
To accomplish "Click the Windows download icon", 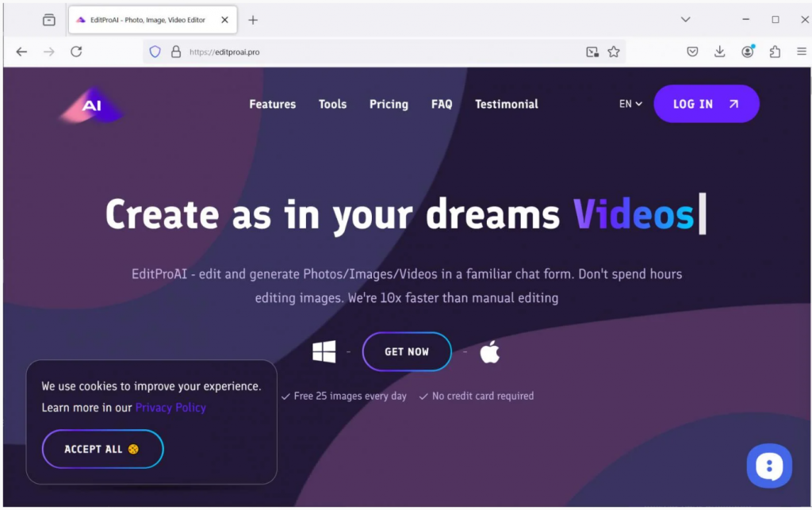I will 324,351.
